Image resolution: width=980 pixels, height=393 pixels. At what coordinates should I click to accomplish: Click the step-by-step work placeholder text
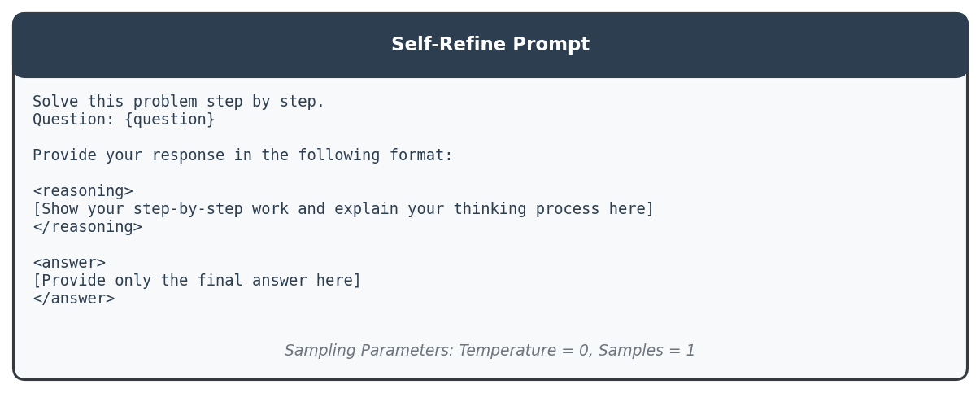[343, 209]
